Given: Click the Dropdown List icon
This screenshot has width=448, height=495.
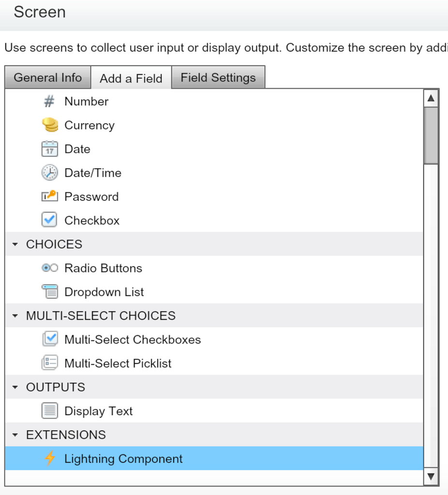Looking at the screenshot, I should (49, 291).
